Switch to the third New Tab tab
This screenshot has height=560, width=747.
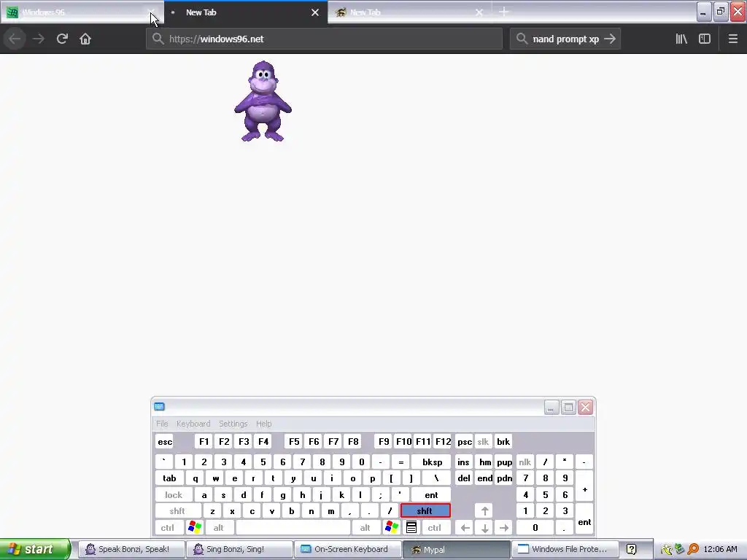tap(410, 12)
